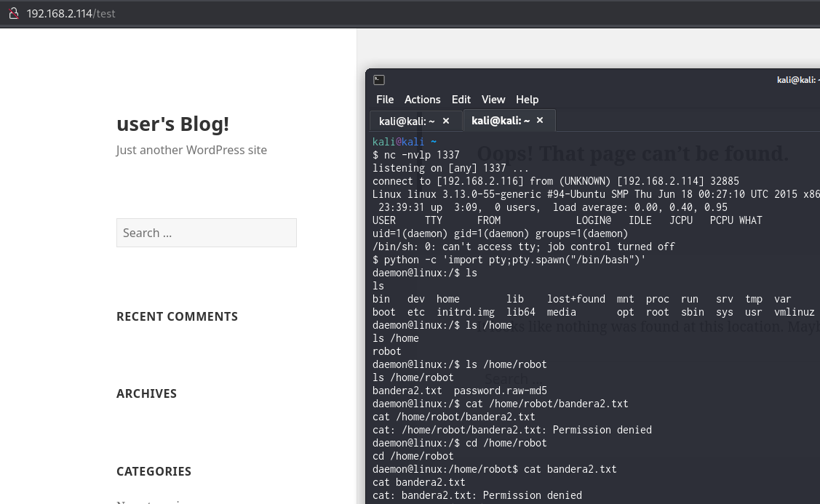The width and height of the screenshot is (820, 504).
Task: Click the 'kali@kali ~' prompt line
Action: (405, 142)
